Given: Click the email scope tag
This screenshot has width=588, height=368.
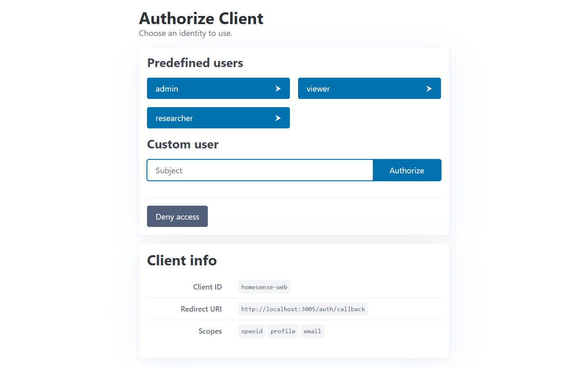Looking at the screenshot, I should point(312,331).
